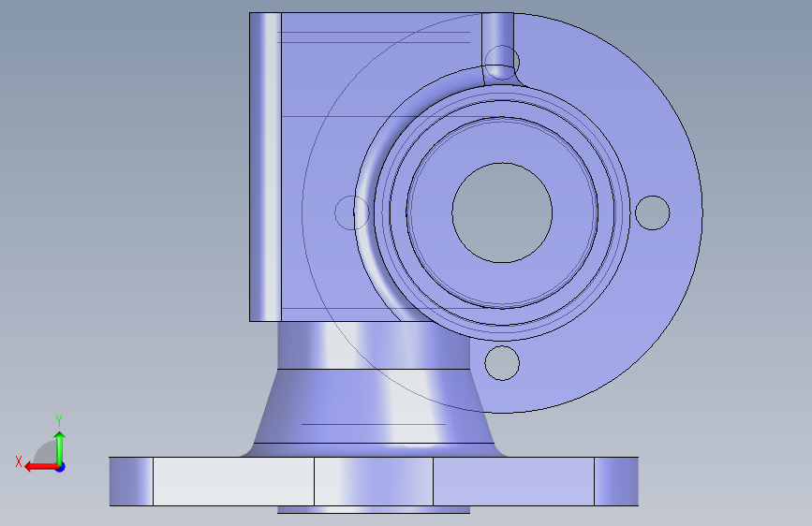The width and height of the screenshot is (812, 526).
Task: Select the bottom bolt hole on the round flange
Action: 502,363
